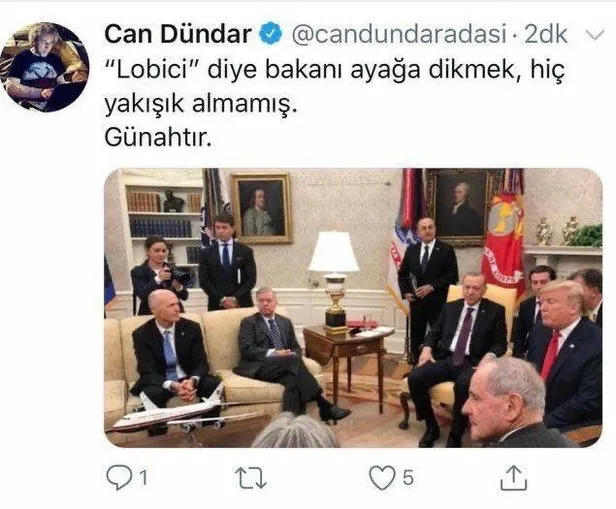Click the blue verified badge
Screen dimensions: 616x509
[x=270, y=34]
